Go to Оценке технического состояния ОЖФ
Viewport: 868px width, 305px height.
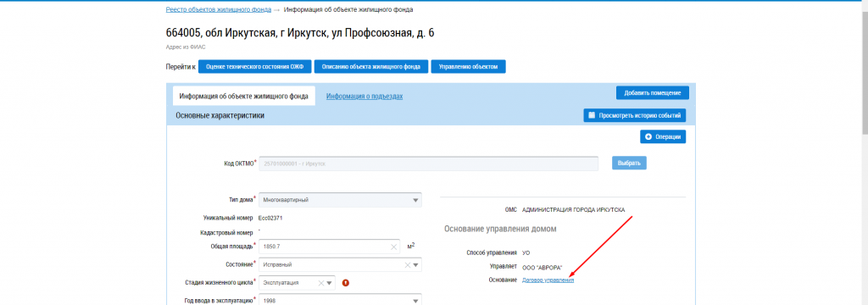point(254,66)
